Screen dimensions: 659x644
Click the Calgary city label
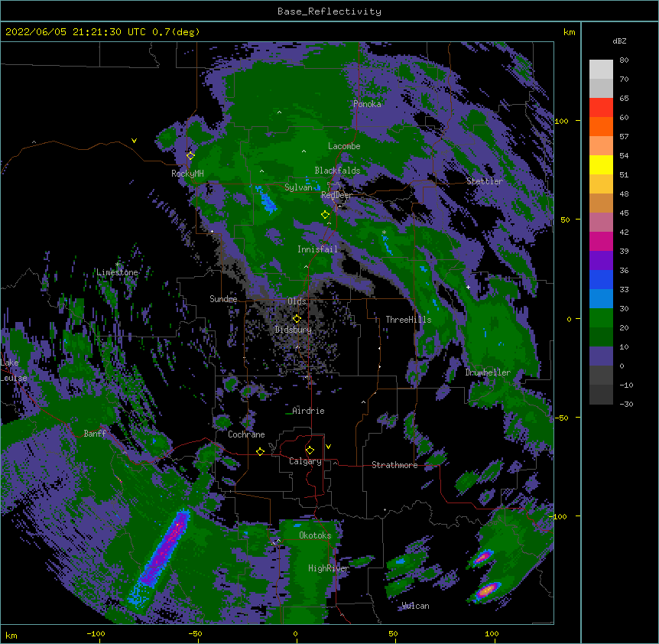point(305,461)
